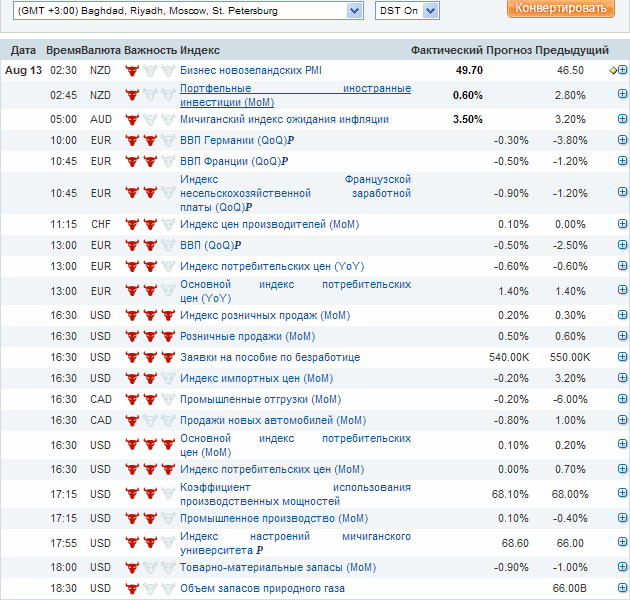Click first red bull icon in PMI row
Screen dimensions: 630x600
(132, 71)
